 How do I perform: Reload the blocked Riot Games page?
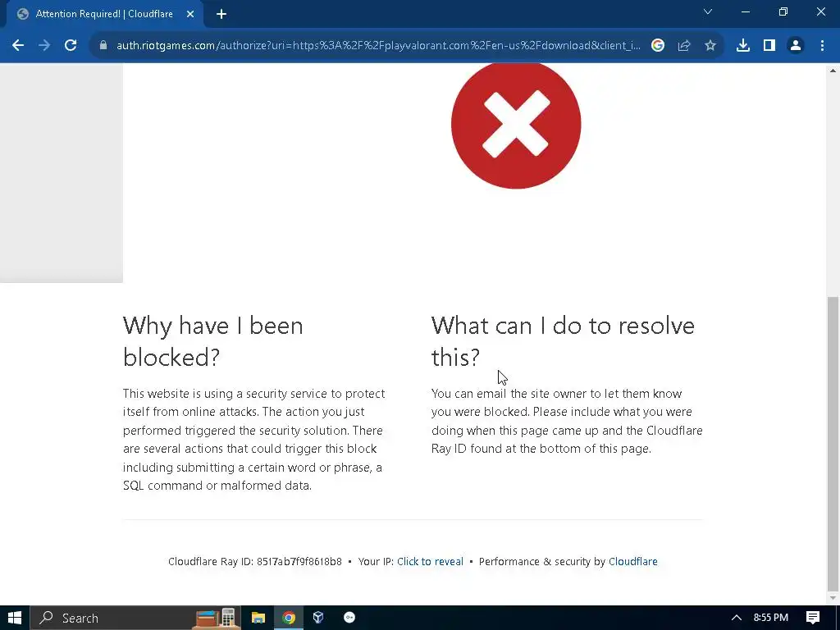(x=71, y=46)
